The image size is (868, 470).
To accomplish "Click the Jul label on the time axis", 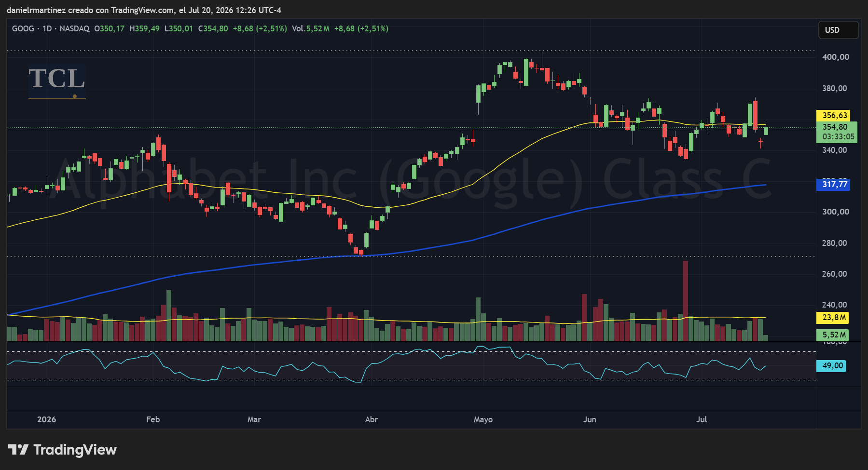I will (702, 419).
